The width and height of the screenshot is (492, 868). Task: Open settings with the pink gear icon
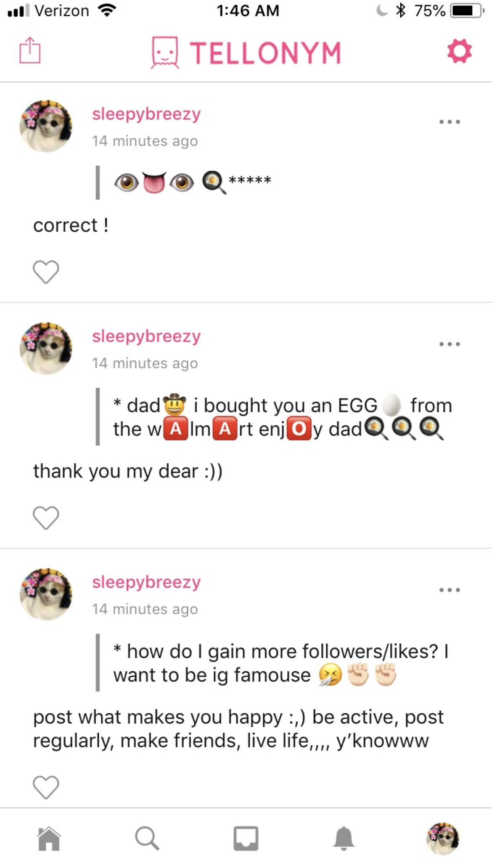[460, 51]
